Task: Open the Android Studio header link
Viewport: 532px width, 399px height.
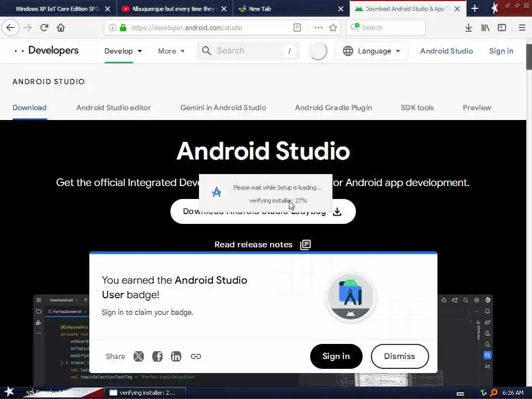Action: coord(446,51)
